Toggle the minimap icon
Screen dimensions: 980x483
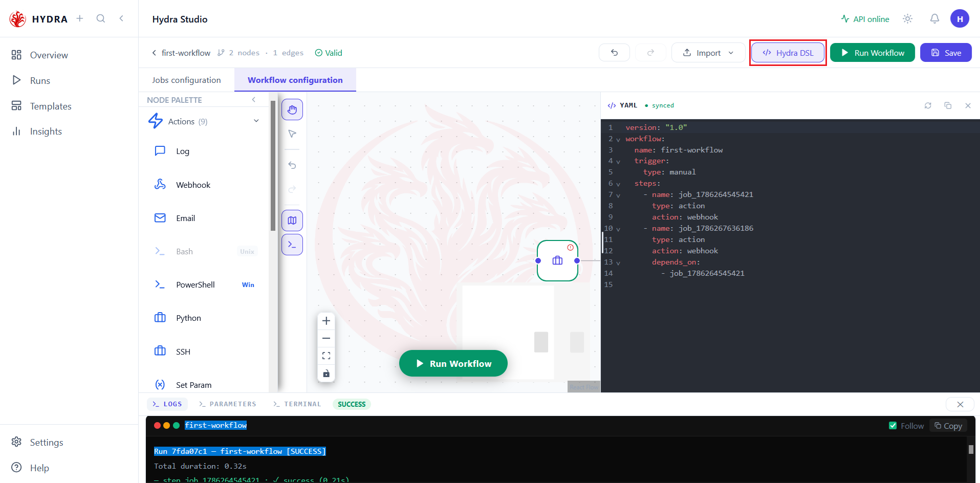[x=292, y=221]
